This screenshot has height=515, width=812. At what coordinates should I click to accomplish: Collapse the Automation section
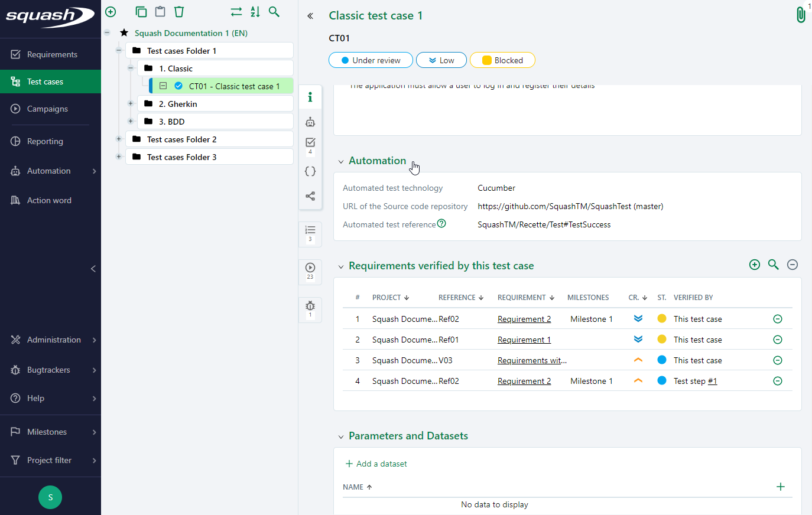[x=341, y=161]
